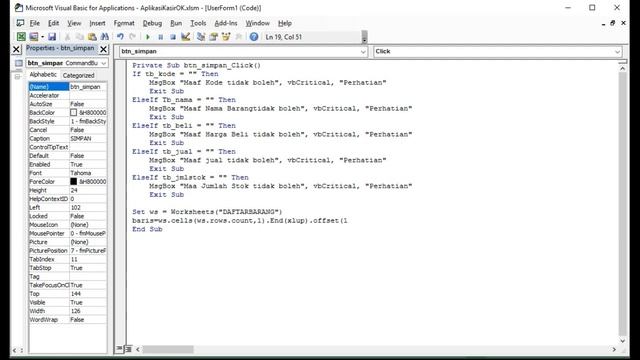
Task: Select the Categorized properties tab
Action: point(78,76)
